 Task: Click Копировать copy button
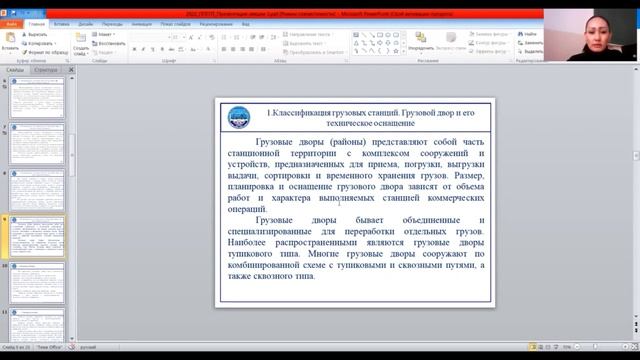click(x=37, y=43)
